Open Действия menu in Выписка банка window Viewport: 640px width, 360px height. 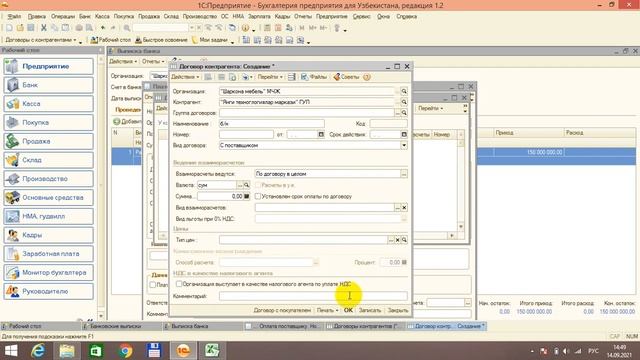coord(123,61)
